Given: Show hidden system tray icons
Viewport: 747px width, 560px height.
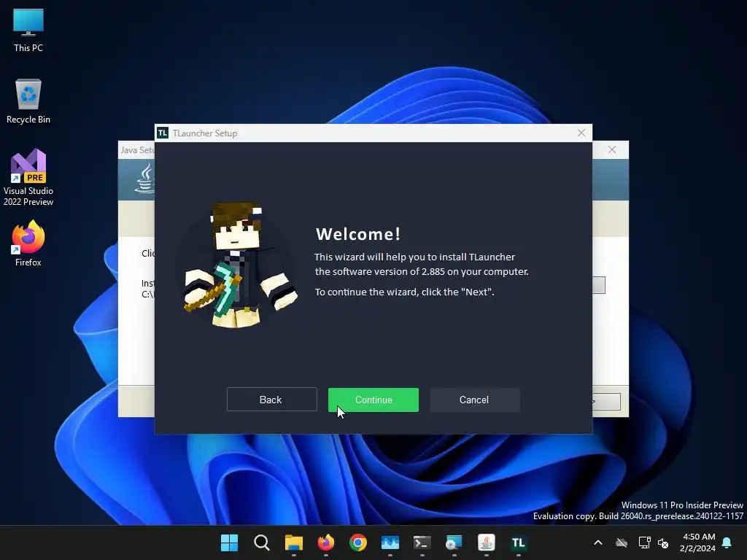Looking at the screenshot, I should click(598, 542).
